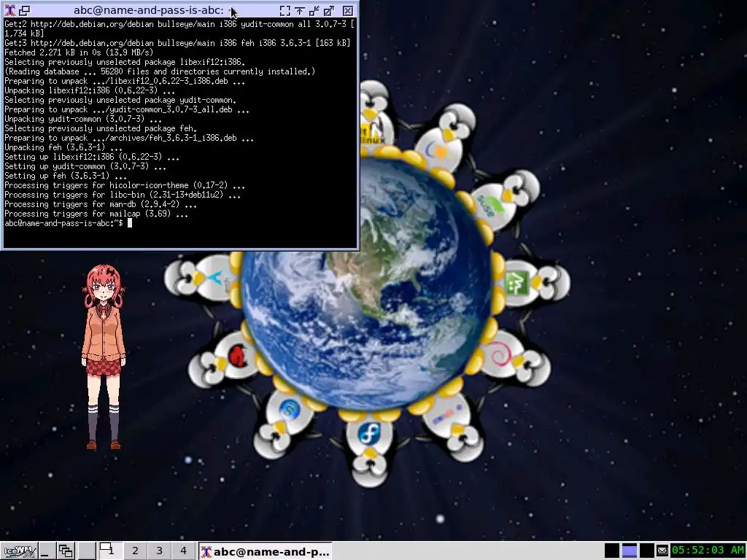Image resolution: width=747 pixels, height=560 pixels.
Task: Click the xterm title 'abc@name-and-pass-is-abc:'
Action: (149, 10)
